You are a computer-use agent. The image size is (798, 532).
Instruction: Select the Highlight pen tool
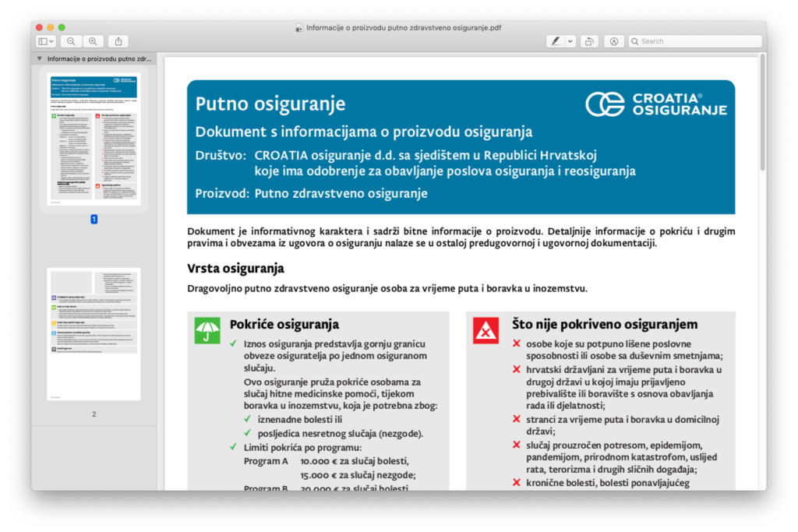556,41
